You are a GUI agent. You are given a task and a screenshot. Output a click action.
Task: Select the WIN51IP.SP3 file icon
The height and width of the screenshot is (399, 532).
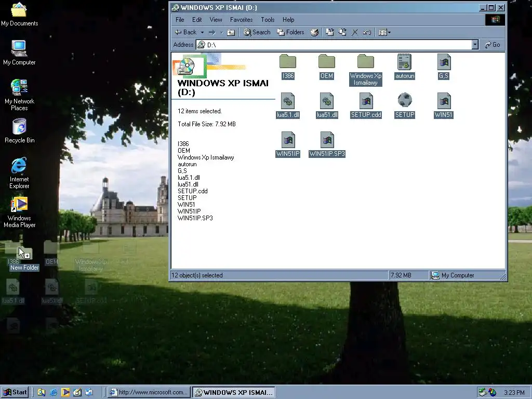[327, 144]
